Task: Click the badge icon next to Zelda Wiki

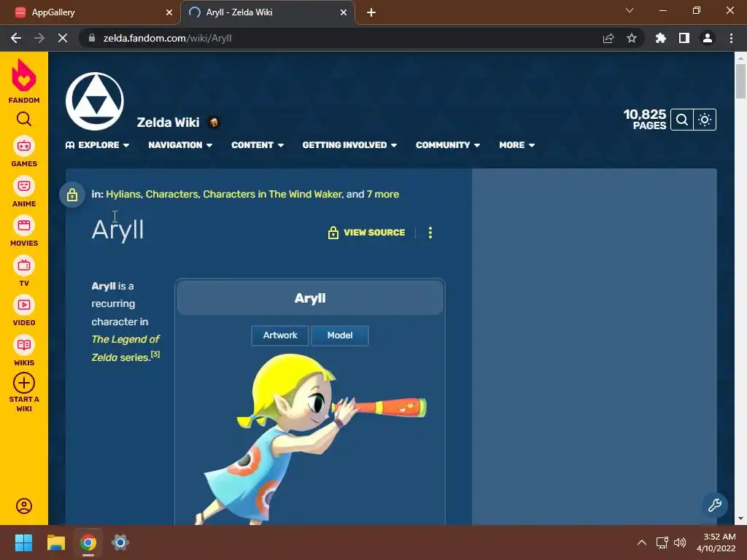Action: coord(214,122)
